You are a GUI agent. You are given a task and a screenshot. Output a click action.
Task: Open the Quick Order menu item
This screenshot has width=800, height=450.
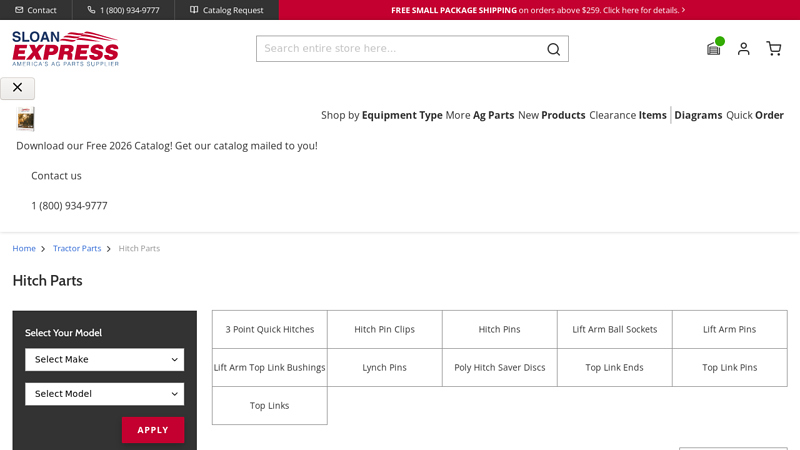[x=755, y=115]
